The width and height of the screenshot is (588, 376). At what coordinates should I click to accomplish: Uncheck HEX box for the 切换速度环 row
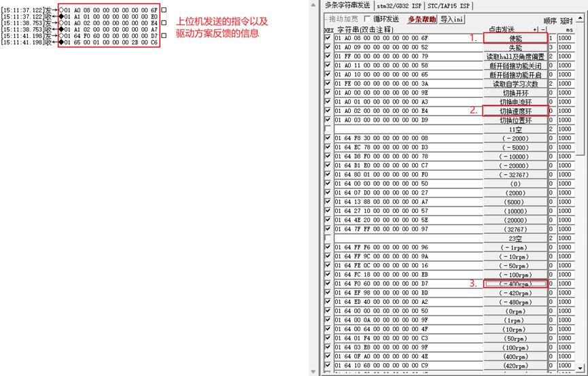coord(328,111)
